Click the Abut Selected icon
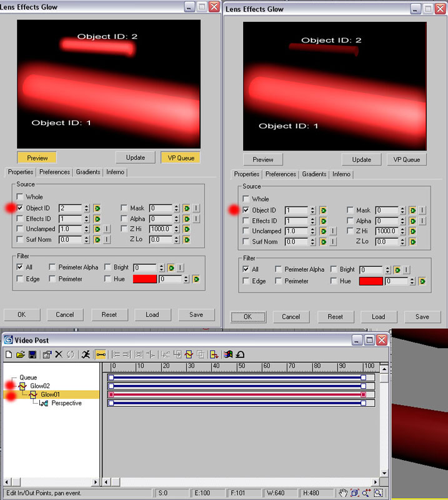448x500 pixels. [150, 354]
